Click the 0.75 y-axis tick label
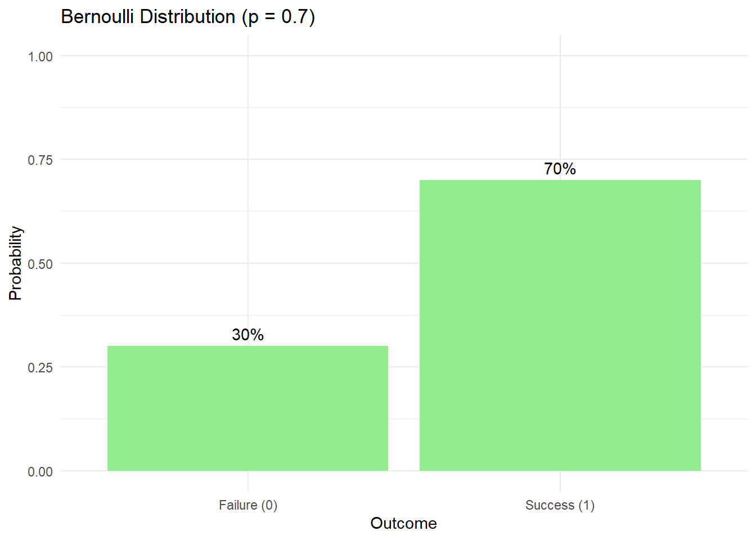 click(x=40, y=160)
